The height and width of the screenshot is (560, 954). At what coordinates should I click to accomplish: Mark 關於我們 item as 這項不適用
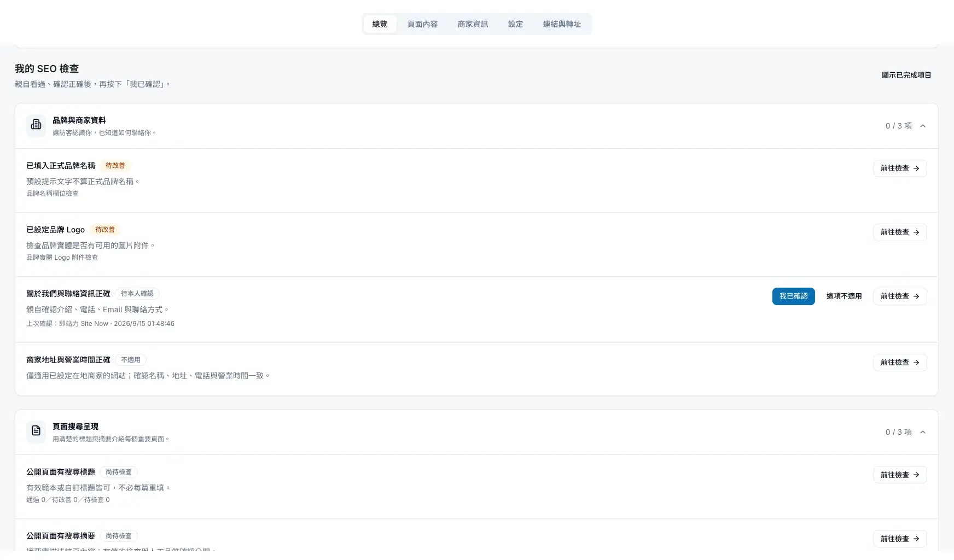844,296
